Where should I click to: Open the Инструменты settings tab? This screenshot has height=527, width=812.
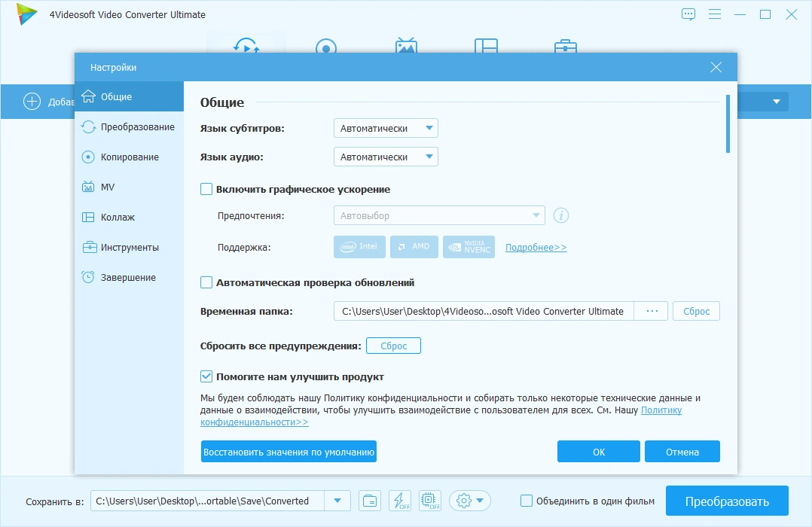[x=129, y=248]
